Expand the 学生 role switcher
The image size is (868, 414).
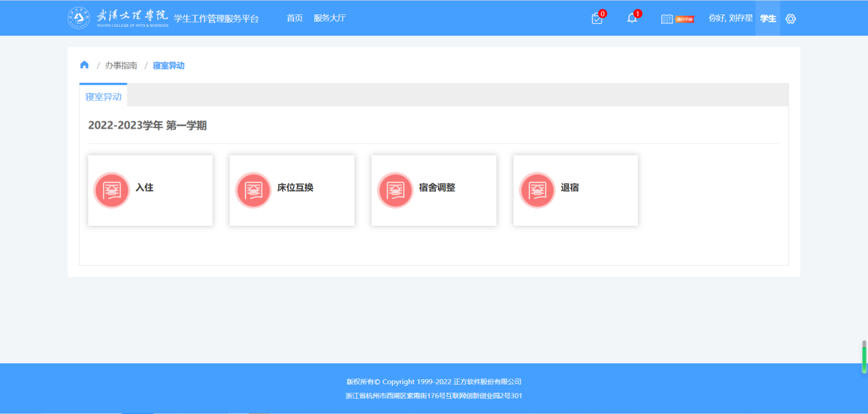[x=767, y=18]
